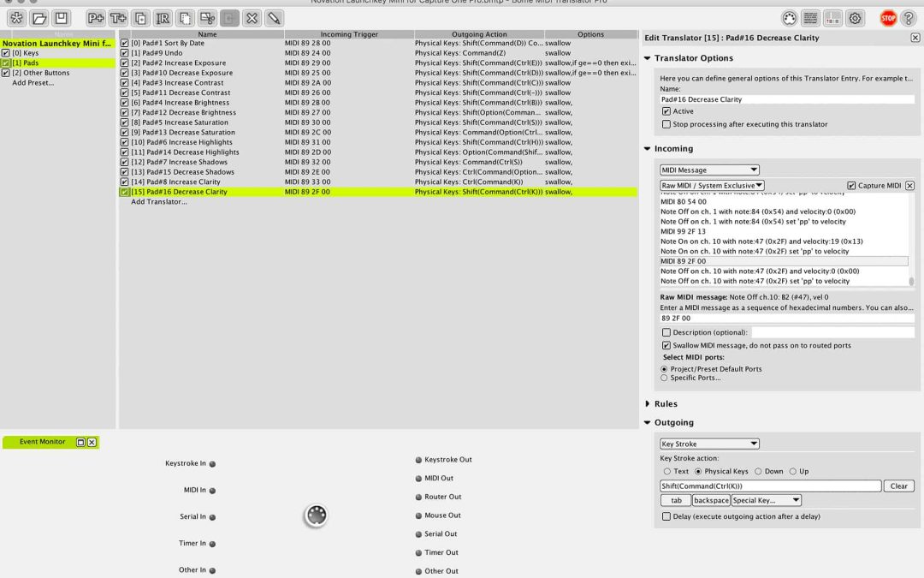The height and width of the screenshot is (578, 924).
Task: Open Settings using the gear icon
Action: tap(855, 18)
